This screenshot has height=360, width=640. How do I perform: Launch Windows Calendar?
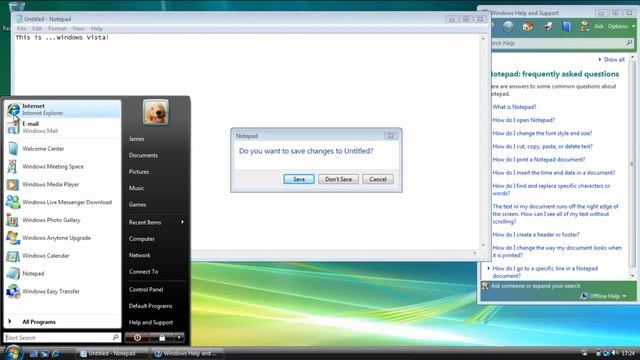(x=62, y=256)
